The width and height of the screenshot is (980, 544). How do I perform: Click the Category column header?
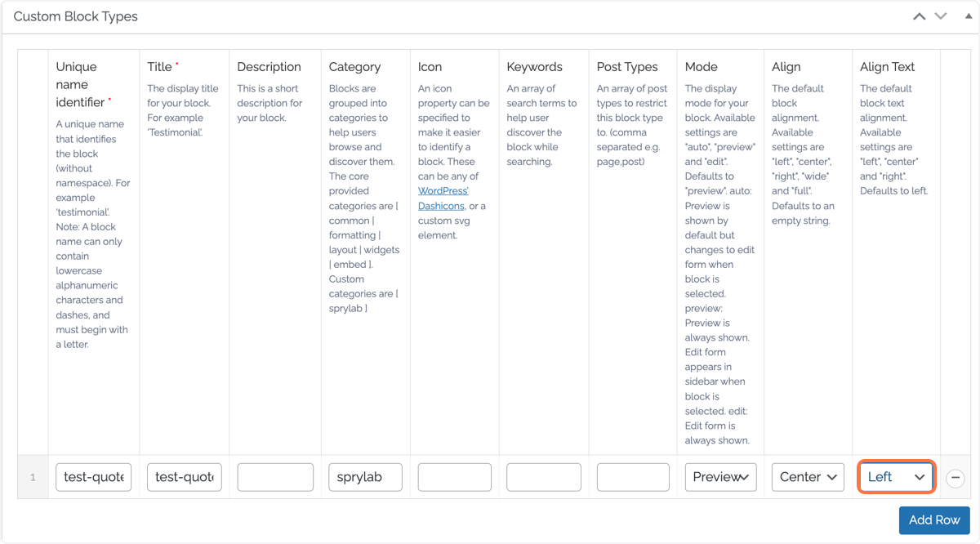click(x=354, y=67)
